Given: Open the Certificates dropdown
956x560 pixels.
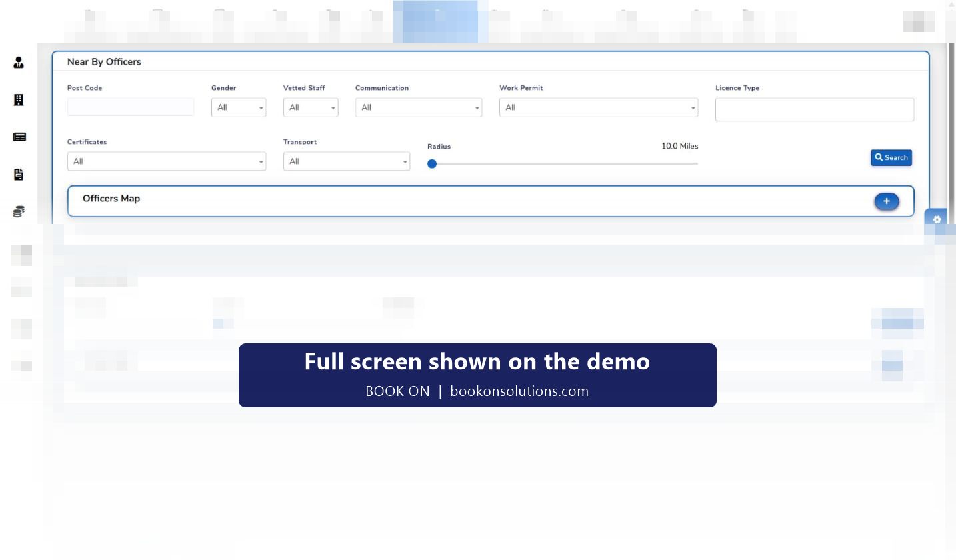Looking at the screenshot, I should coord(167,161).
